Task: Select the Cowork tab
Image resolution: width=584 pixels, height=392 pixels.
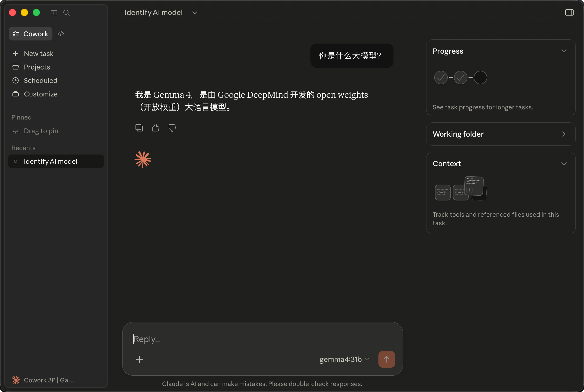Action: pos(30,34)
